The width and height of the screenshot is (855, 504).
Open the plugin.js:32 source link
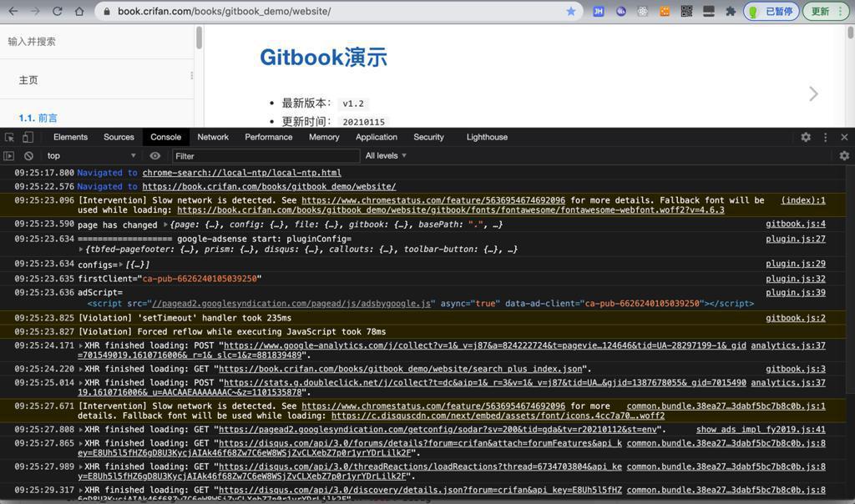[796, 279]
